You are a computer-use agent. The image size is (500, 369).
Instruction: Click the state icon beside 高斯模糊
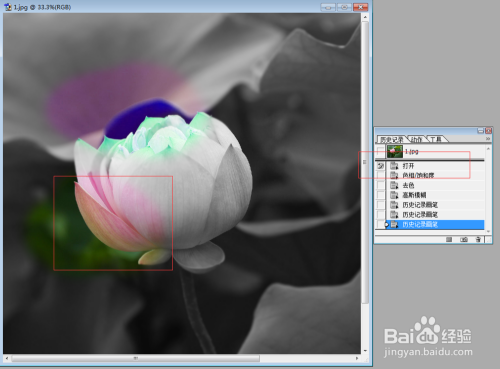point(394,195)
